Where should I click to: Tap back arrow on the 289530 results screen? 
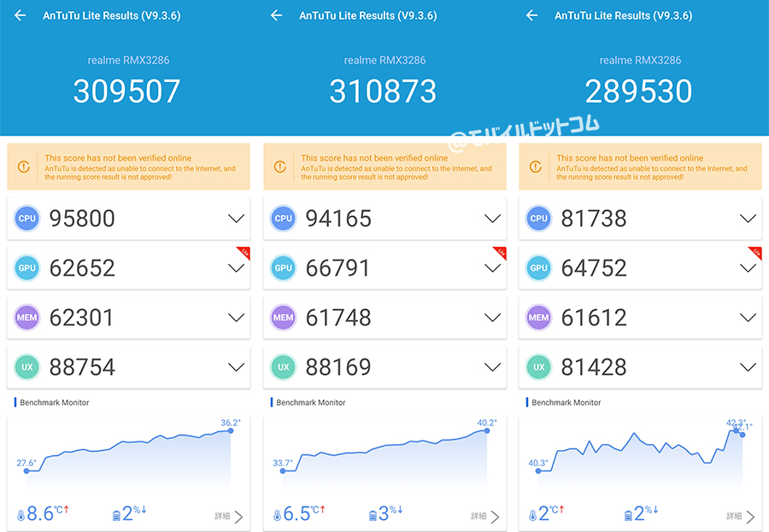pos(532,15)
